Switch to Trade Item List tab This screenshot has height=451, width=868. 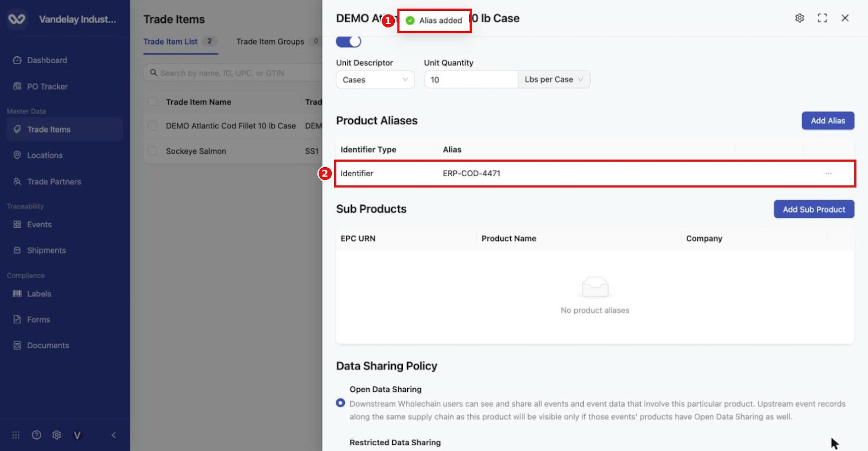pos(180,41)
